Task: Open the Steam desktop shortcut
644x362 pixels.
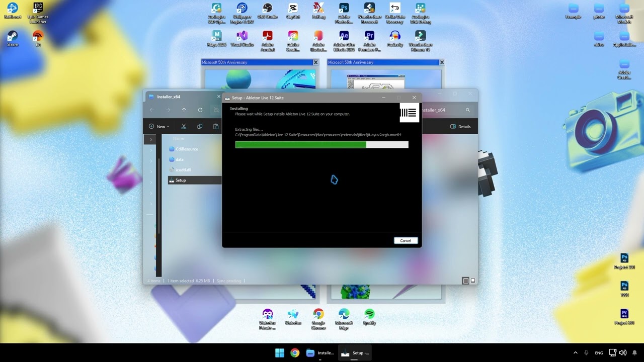Action: coord(13,39)
